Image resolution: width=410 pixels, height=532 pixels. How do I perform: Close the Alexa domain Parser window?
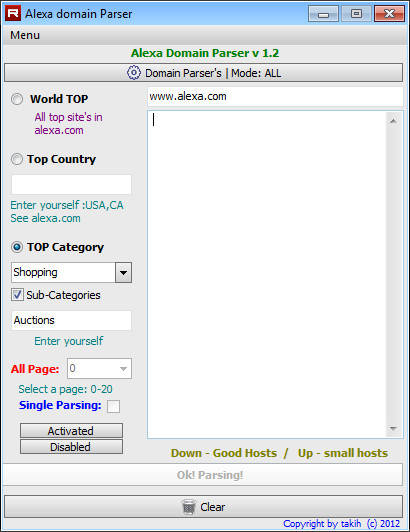(389, 14)
